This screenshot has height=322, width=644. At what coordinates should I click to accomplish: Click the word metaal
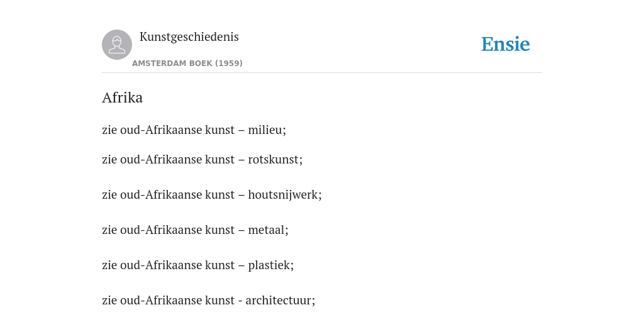click(267, 230)
